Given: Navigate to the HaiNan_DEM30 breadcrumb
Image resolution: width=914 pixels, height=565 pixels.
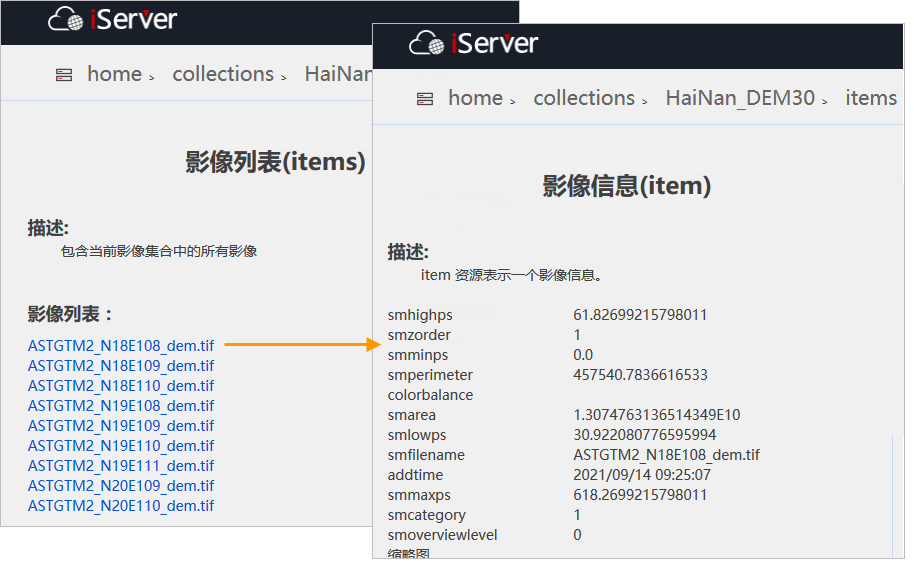Looking at the screenshot, I should pyautogui.click(x=740, y=98).
